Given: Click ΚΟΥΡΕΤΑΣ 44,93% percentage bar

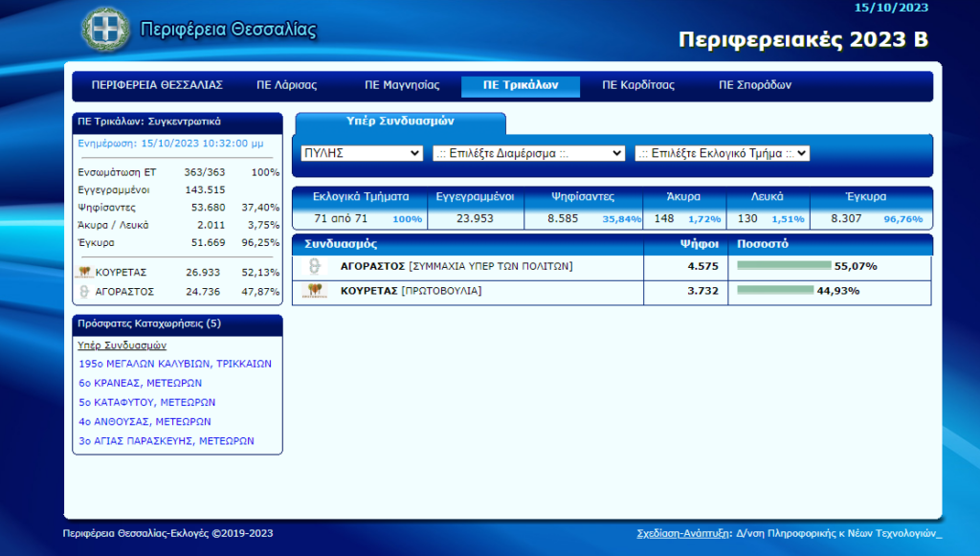Looking at the screenshot, I should pyautogui.click(x=775, y=290).
